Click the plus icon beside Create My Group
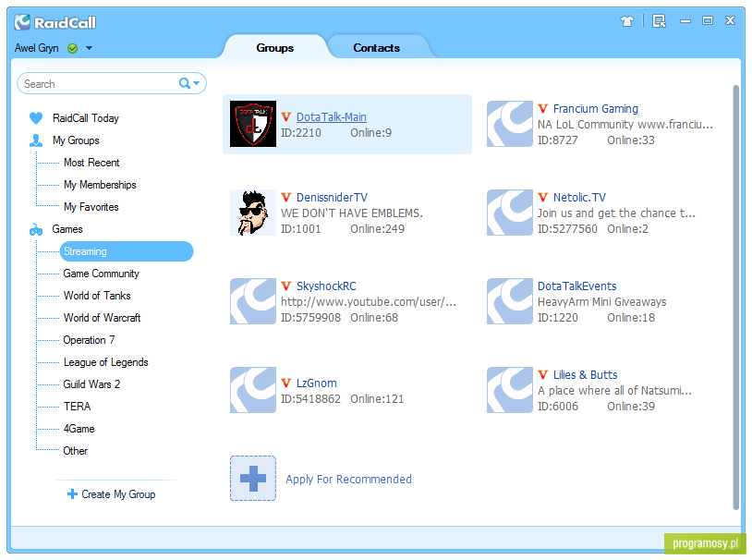 point(72,493)
